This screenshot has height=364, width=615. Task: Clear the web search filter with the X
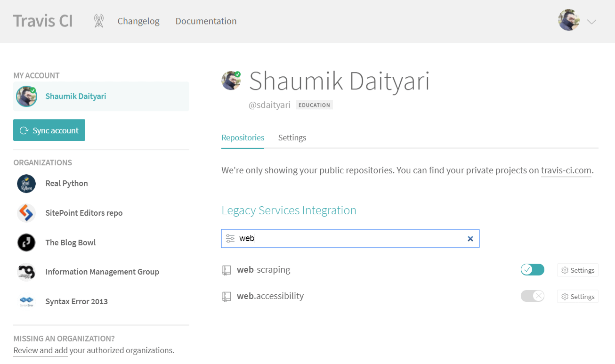point(470,238)
